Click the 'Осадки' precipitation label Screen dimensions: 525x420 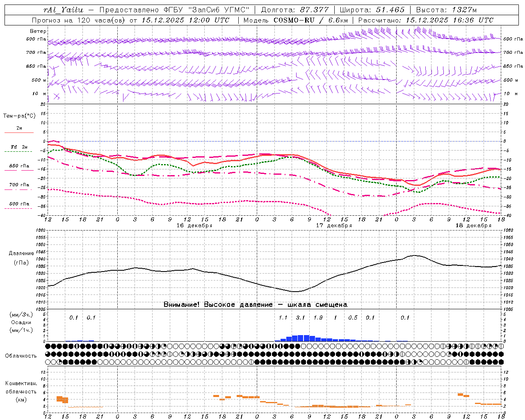point(21,322)
